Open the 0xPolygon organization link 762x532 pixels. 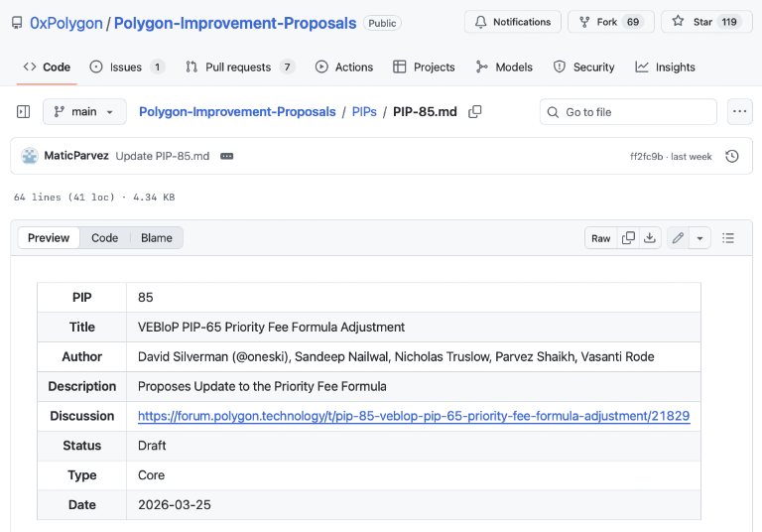click(x=66, y=23)
